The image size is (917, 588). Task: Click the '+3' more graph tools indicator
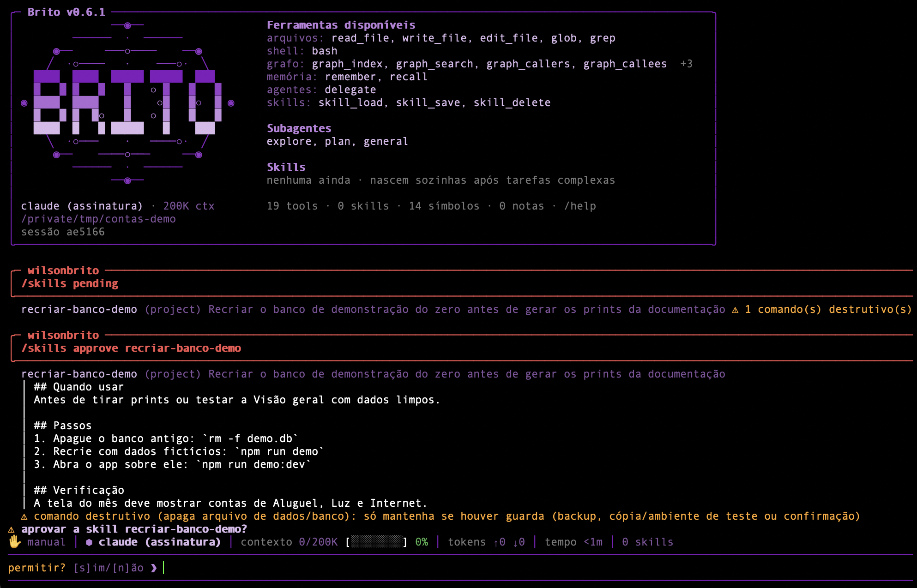coord(687,64)
